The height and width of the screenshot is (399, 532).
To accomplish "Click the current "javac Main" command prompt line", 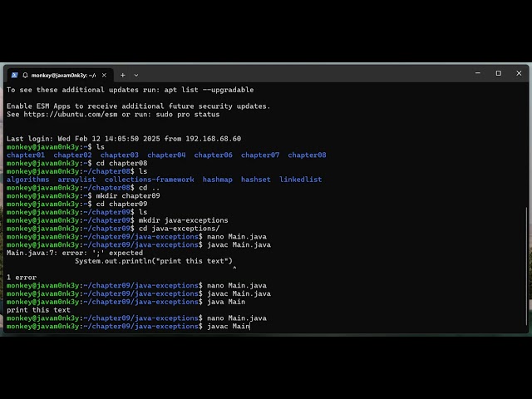I will click(x=228, y=326).
